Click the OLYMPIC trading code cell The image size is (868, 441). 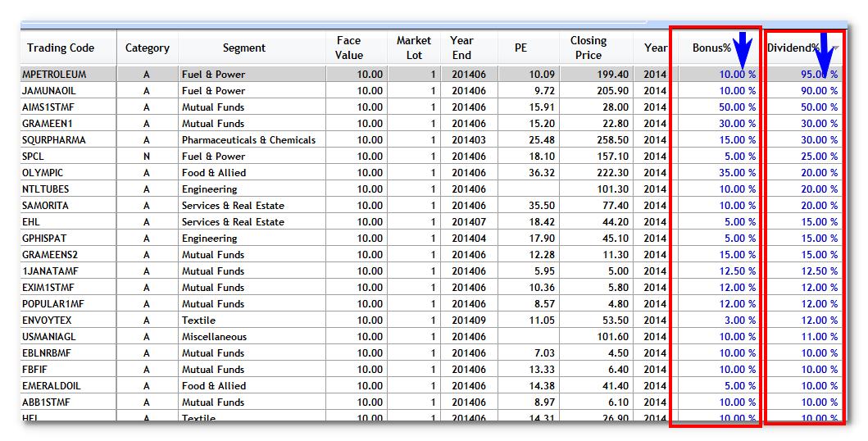click(x=42, y=173)
